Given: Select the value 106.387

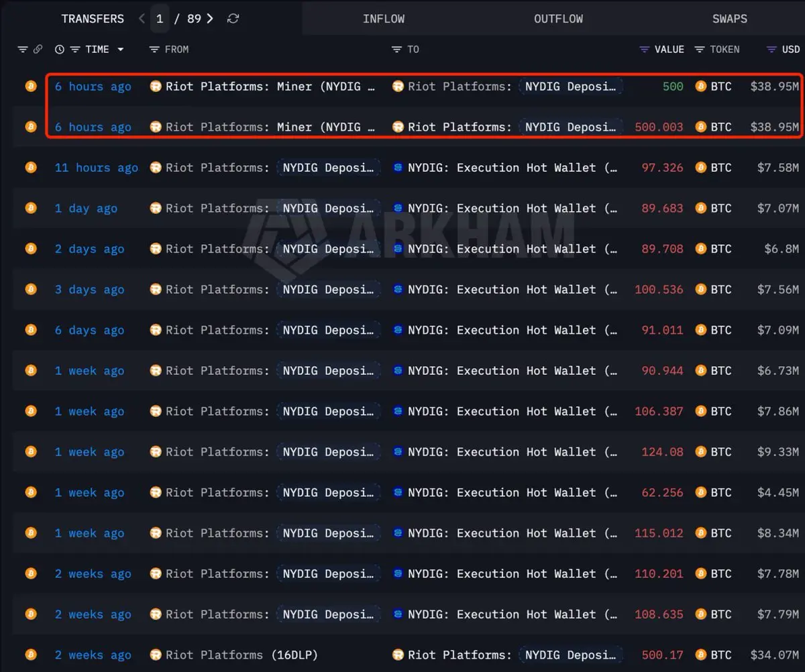Looking at the screenshot, I should pyautogui.click(x=659, y=411).
